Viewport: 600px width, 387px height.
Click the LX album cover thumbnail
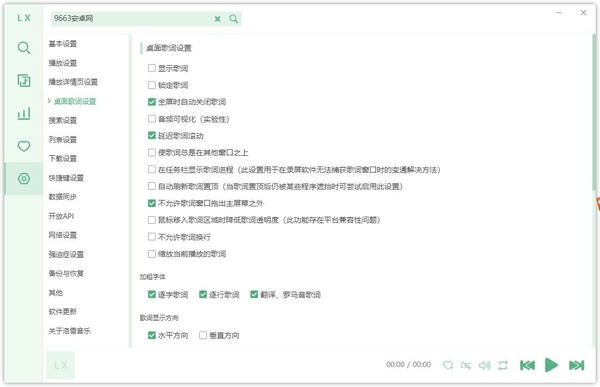pos(60,365)
